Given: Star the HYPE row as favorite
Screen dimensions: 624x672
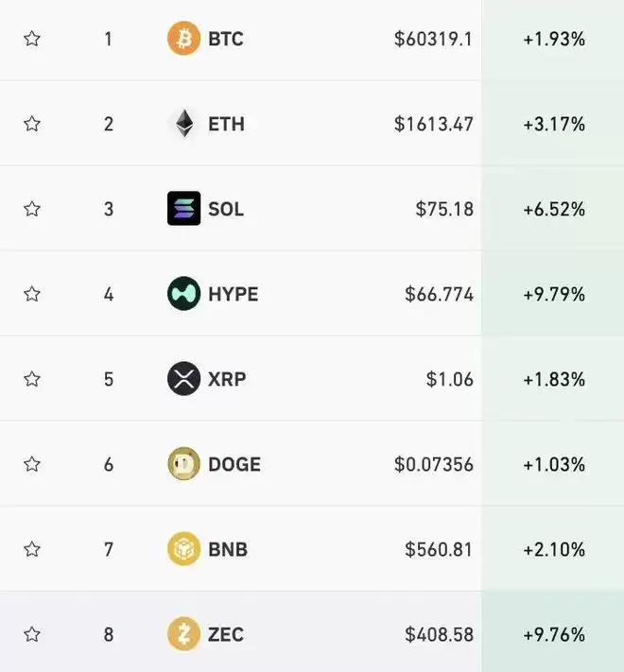Looking at the screenshot, I should click(32, 294).
